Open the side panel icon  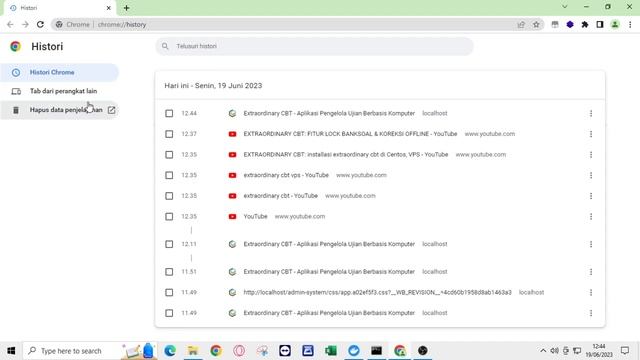coord(600,24)
